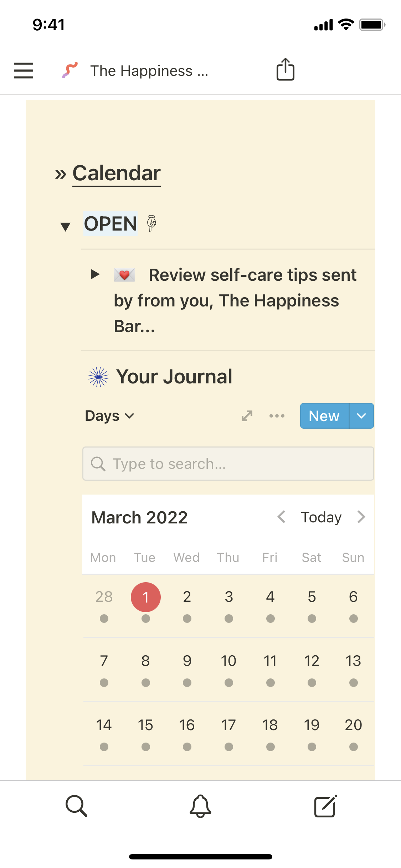Open the Calendar heading link
Screen dimensions: 401x868
pyautogui.click(x=117, y=174)
